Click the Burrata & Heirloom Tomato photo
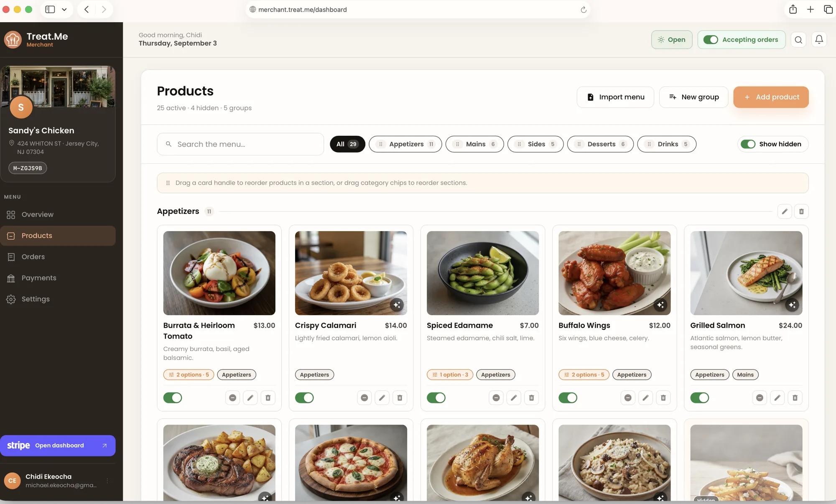836x504 pixels. [219, 273]
